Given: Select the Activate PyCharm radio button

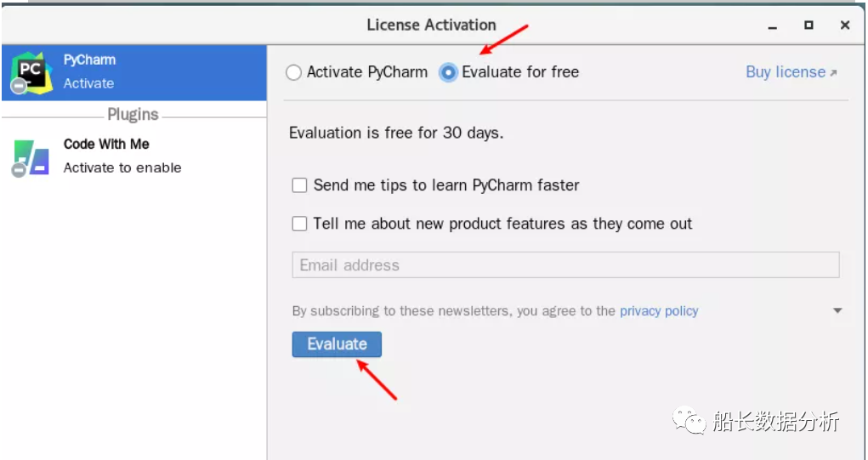Looking at the screenshot, I should [x=293, y=72].
